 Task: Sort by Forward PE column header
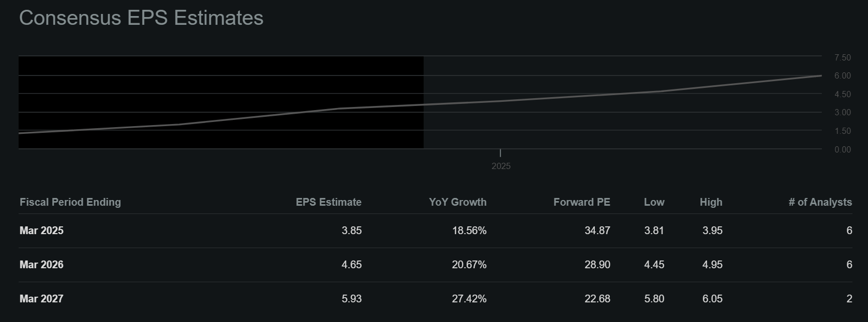(x=581, y=202)
